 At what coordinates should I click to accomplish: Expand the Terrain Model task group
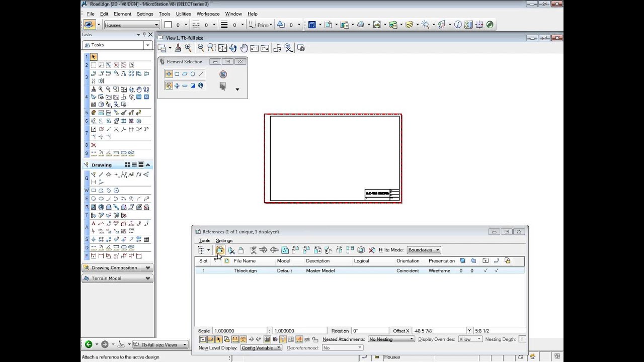(x=117, y=279)
